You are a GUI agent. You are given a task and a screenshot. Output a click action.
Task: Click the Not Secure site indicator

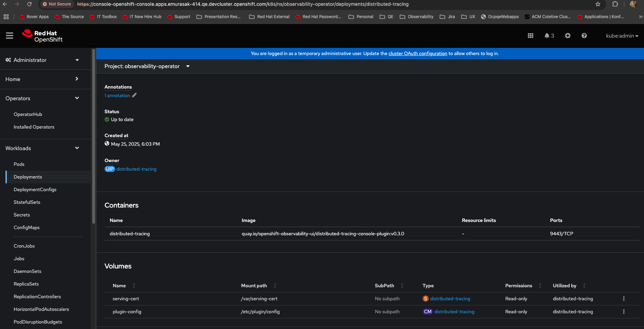57,4
